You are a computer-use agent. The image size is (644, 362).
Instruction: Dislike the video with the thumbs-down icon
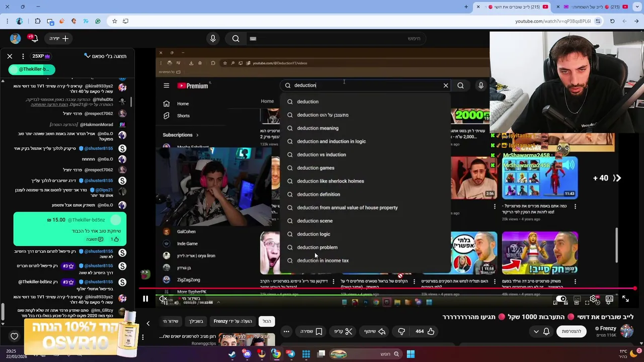[x=401, y=331]
